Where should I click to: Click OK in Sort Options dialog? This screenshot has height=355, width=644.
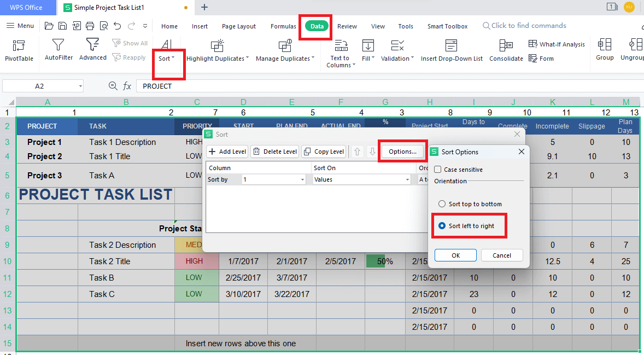[x=455, y=255]
